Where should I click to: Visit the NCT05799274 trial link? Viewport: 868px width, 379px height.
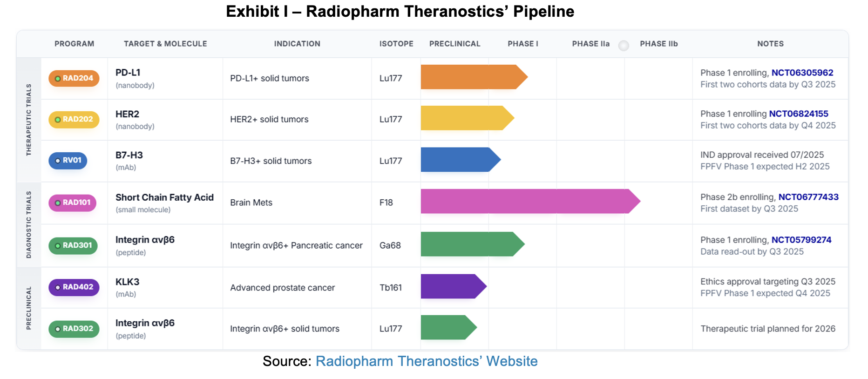[801, 240]
